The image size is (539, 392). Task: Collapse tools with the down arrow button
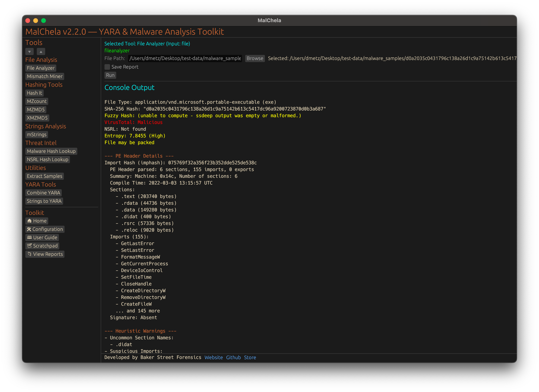click(x=29, y=52)
